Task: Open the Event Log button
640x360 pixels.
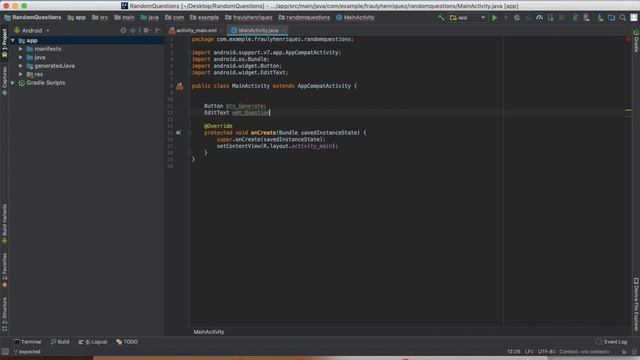Action: click(611, 342)
